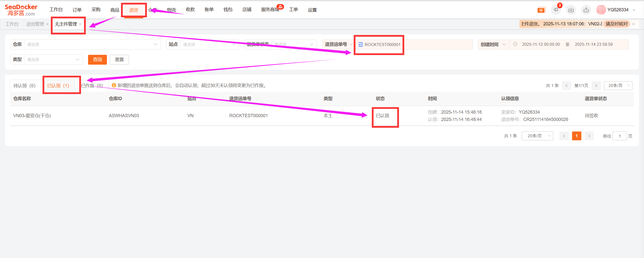Click the upload/export icon in header
644x258 pixels.
point(586,10)
